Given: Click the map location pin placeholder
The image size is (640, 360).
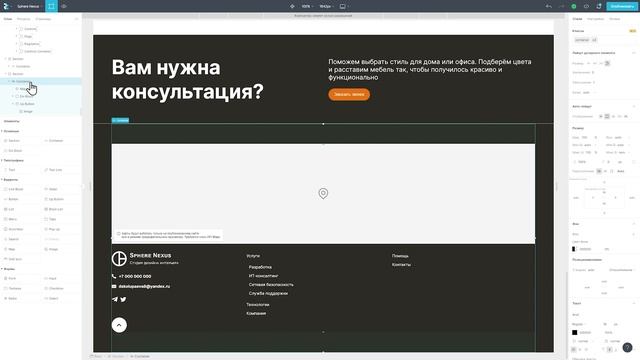Looking at the screenshot, I should (x=323, y=193).
